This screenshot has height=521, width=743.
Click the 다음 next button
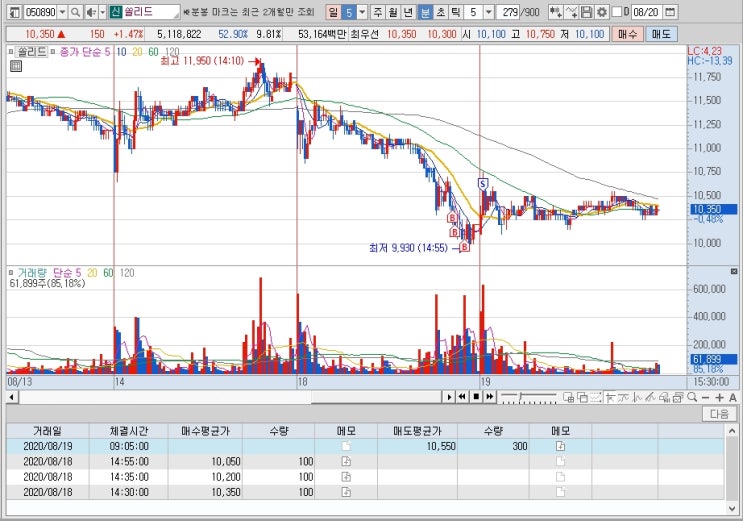point(719,414)
